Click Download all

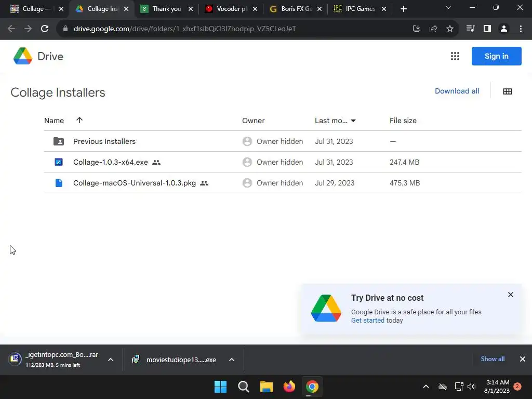pyautogui.click(x=457, y=91)
